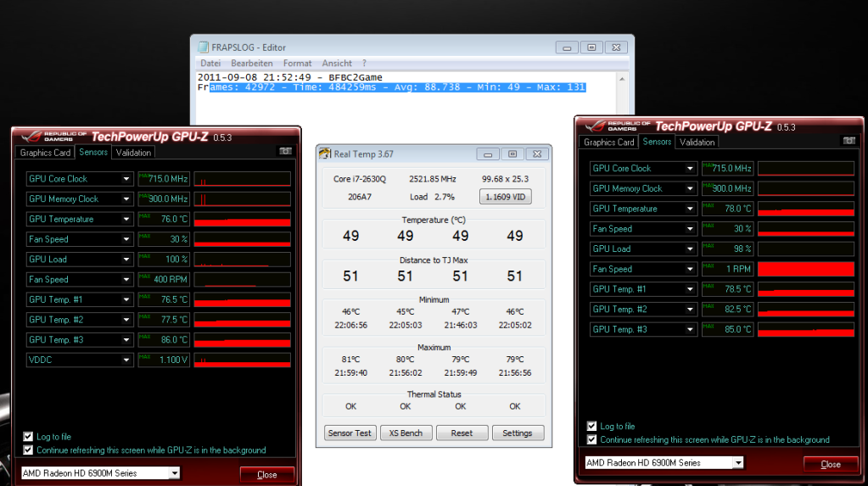
Task: Open the Datei menu in FRAPSLOG Editor
Action: coord(210,63)
